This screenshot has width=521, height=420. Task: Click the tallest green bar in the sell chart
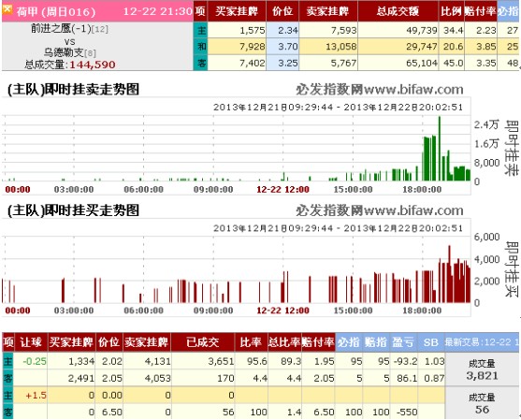tap(440, 149)
